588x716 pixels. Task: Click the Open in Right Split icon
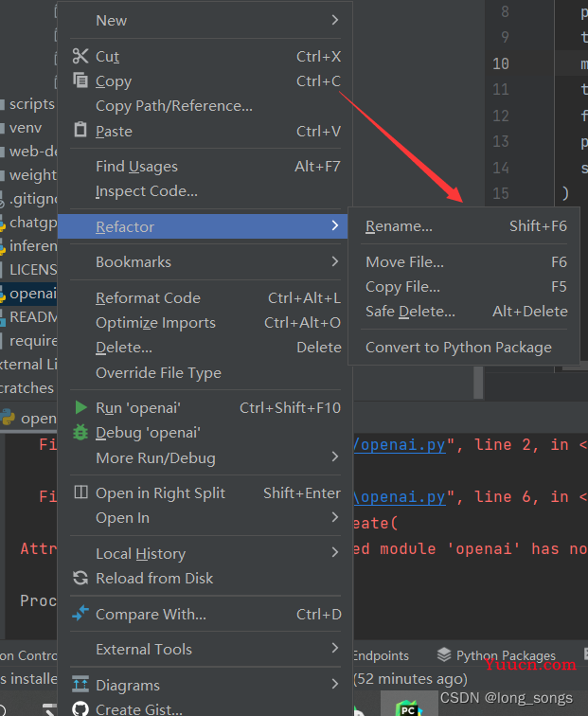coord(80,492)
